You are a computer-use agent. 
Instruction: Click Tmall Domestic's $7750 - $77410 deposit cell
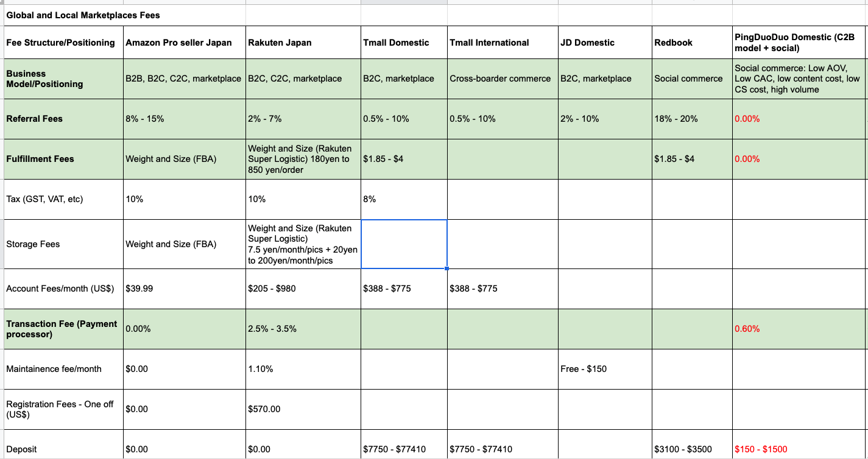point(404,444)
